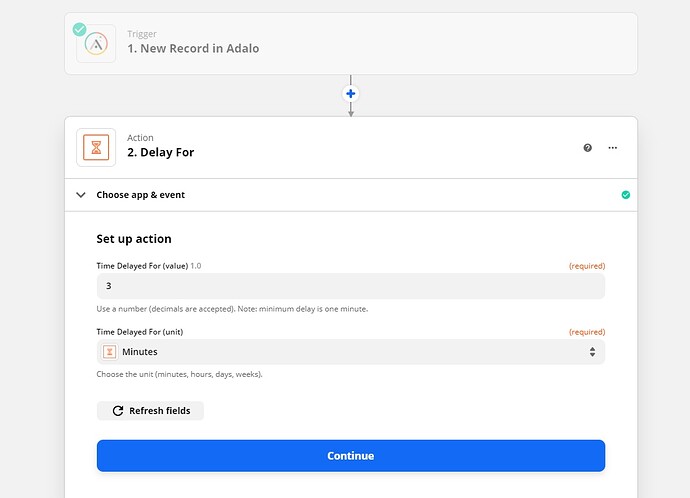690x498 pixels.
Task: Open help with the question mark icon
Action: (588, 148)
